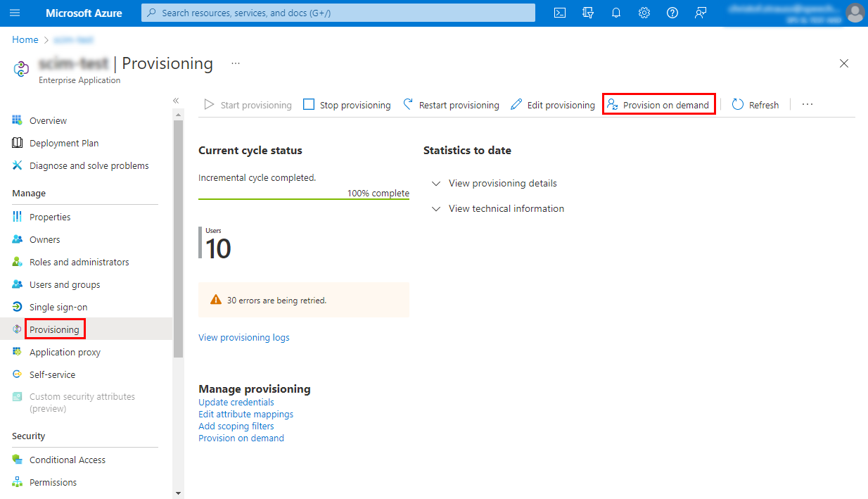Click the Roles and administrators icon
Screen dimensions: 868x499
click(18, 262)
